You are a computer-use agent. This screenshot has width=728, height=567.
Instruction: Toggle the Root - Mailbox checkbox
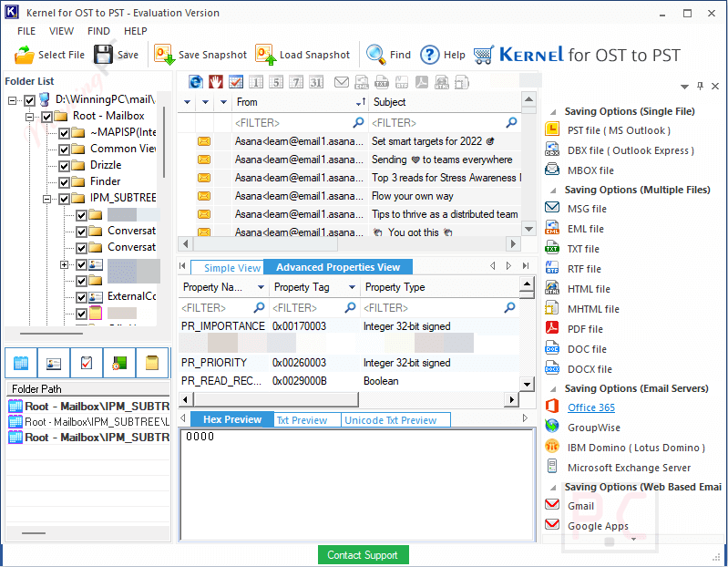46,117
